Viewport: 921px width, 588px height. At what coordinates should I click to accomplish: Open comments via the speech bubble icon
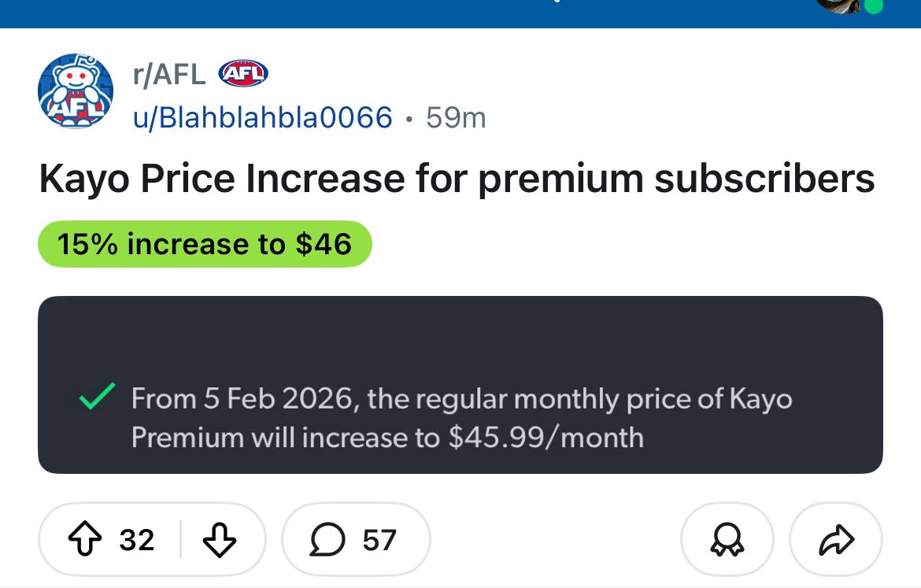coord(327,540)
